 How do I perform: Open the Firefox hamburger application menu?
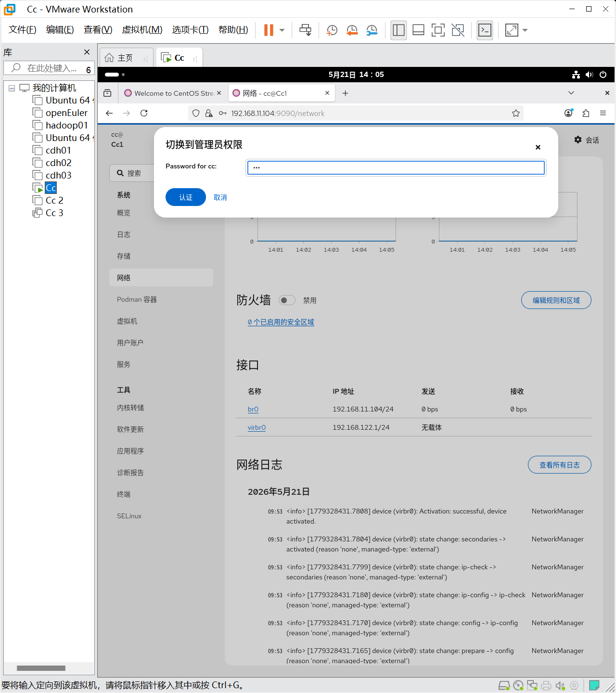pyautogui.click(x=603, y=113)
